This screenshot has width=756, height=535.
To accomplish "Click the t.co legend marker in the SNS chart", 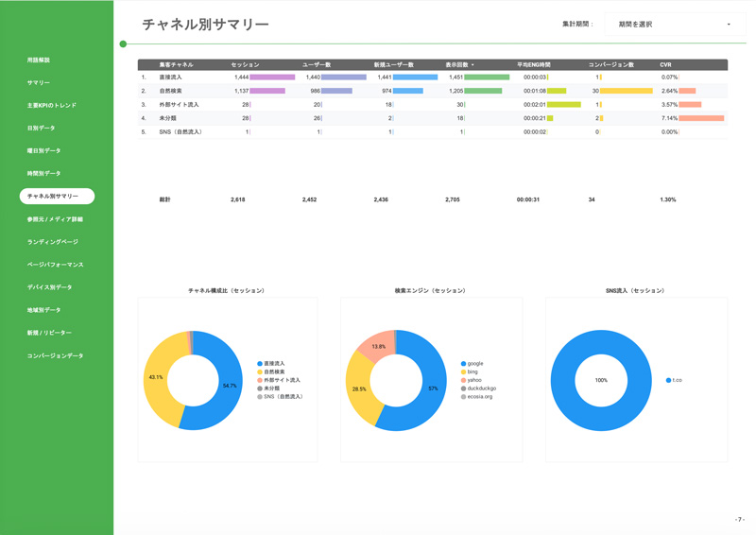I will click(668, 380).
